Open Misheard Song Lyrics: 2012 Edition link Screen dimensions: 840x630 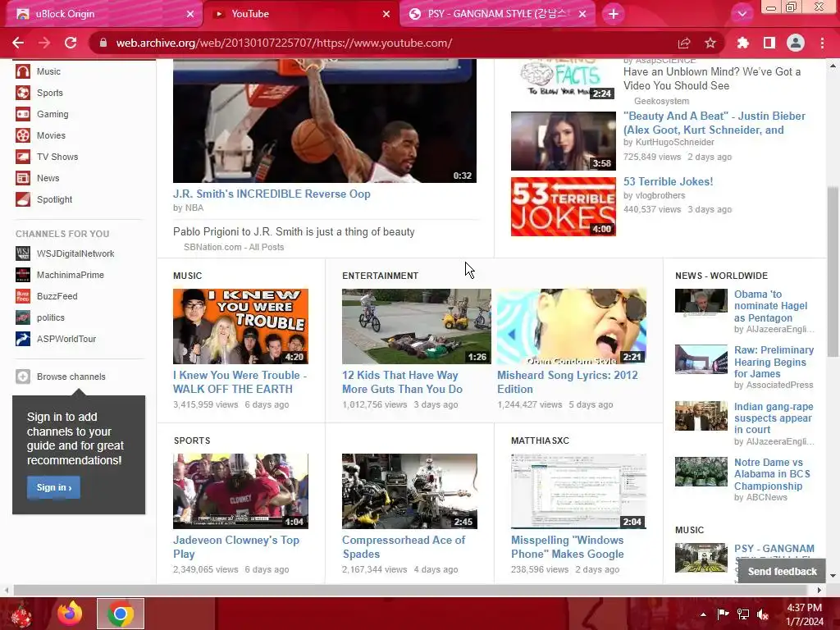(568, 382)
